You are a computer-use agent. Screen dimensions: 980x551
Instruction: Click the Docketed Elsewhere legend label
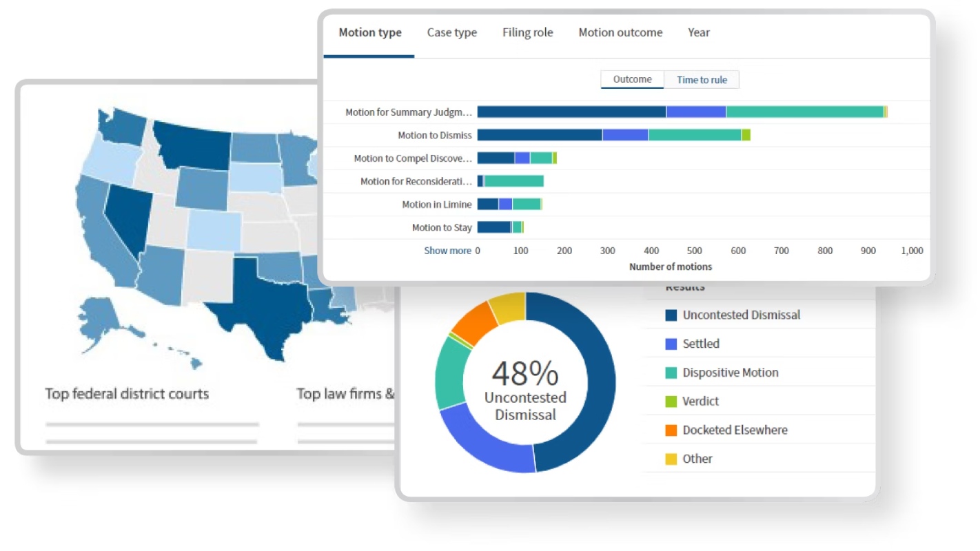[735, 430]
